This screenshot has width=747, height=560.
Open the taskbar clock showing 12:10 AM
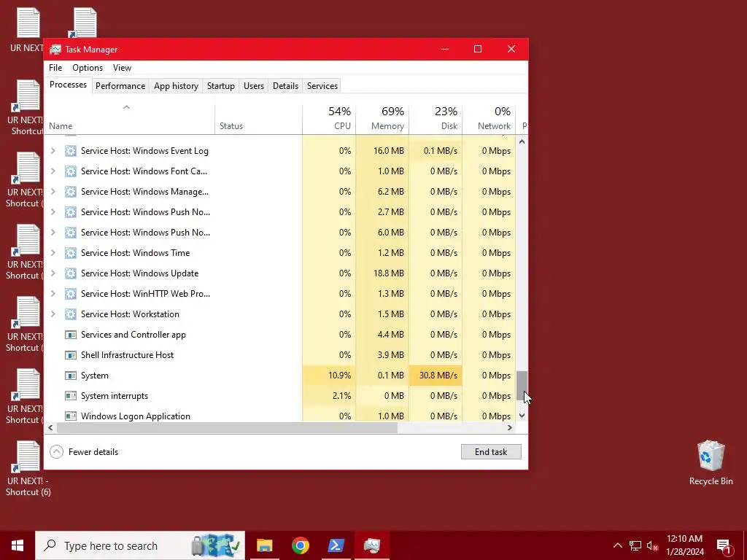684,545
